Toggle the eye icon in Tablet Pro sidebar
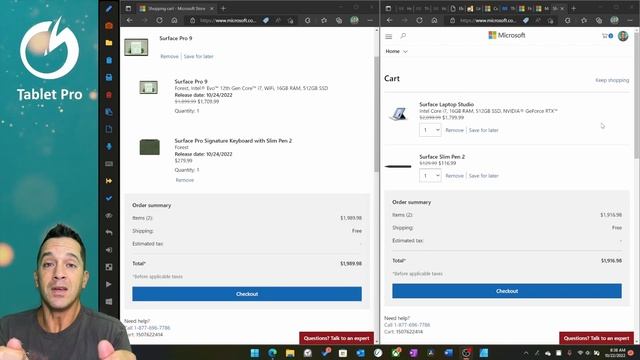 pyautogui.click(x=109, y=216)
